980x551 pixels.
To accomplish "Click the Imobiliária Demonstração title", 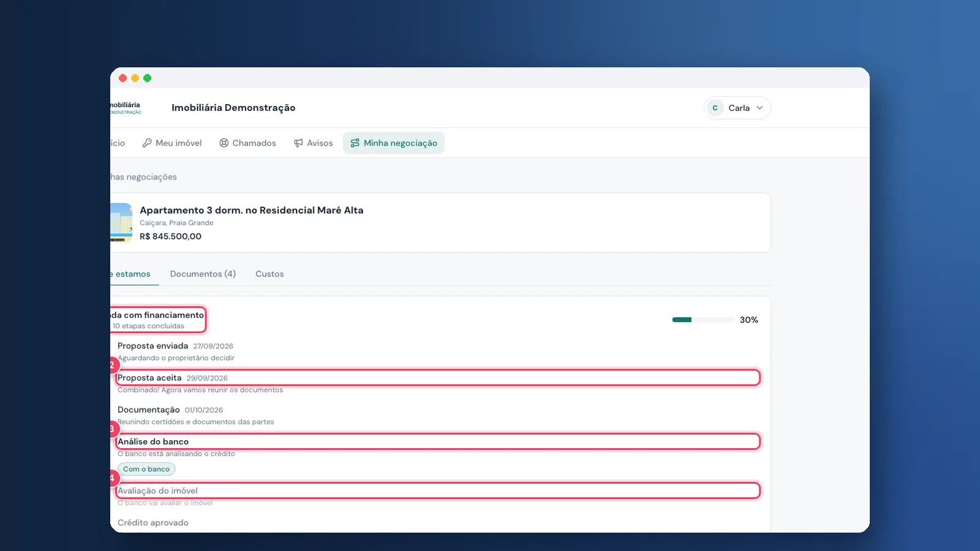I will click(233, 108).
